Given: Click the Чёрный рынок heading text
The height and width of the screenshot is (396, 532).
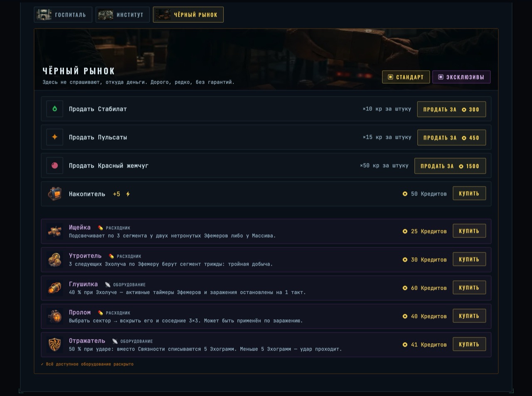Looking at the screenshot, I should (x=79, y=71).
